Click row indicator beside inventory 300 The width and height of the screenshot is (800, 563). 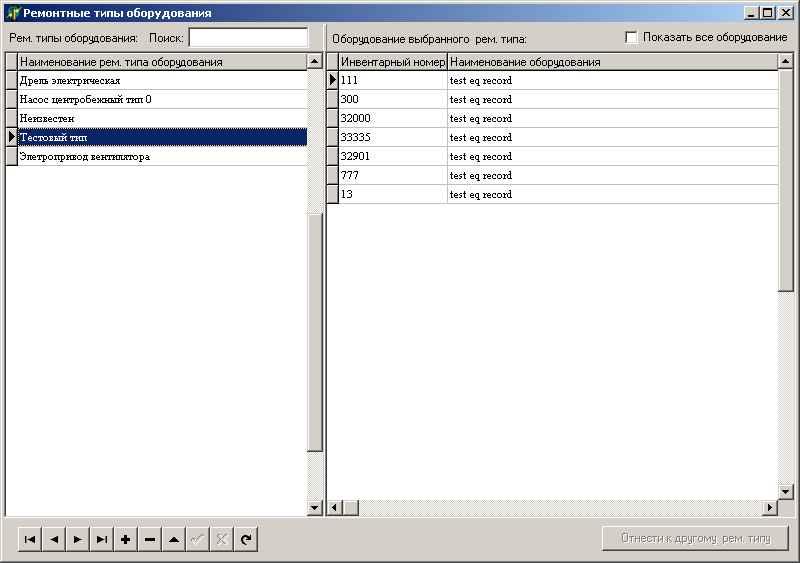pos(333,99)
